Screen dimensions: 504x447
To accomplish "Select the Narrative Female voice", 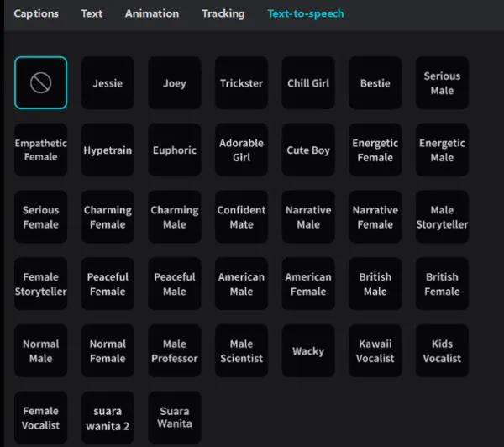I will click(375, 217).
